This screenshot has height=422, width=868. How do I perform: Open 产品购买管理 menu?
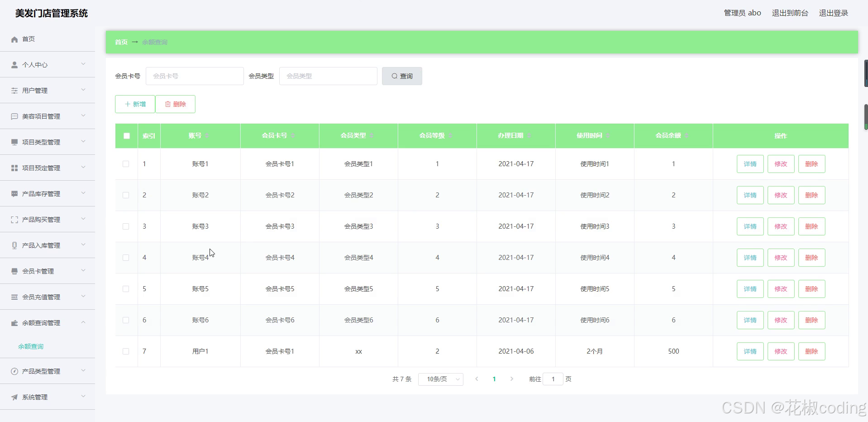click(48, 220)
